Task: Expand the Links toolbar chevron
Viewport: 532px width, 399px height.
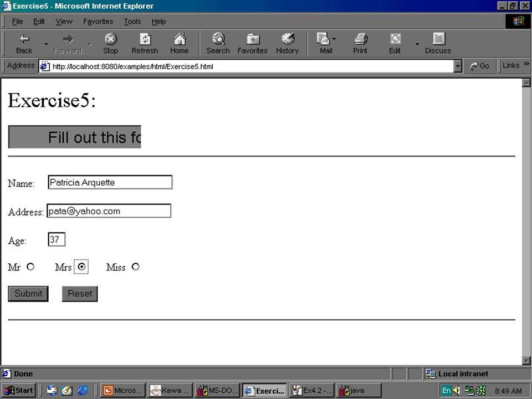Action: tap(526, 64)
